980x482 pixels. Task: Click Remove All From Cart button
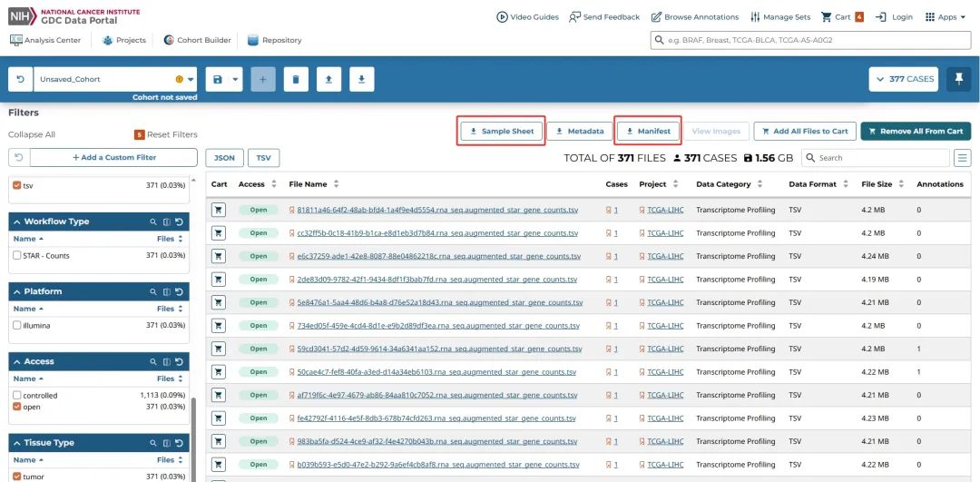click(915, 131)
